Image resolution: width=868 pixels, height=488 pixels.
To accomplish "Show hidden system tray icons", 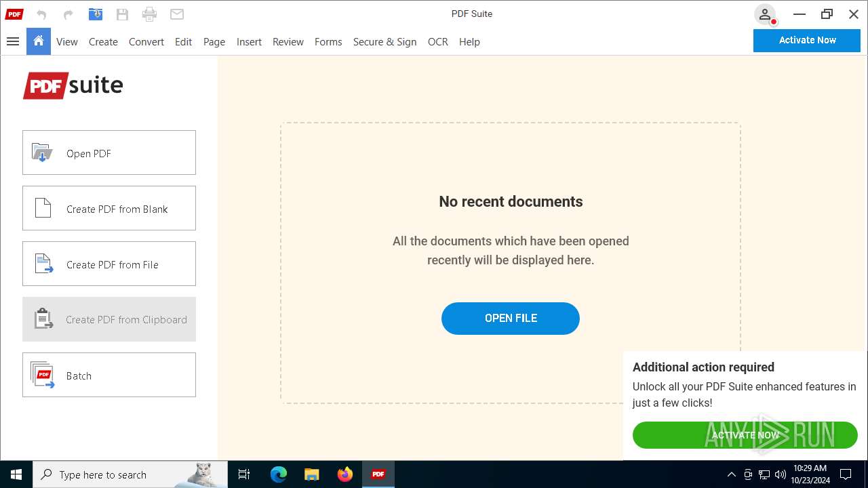I will coord(731,474).
